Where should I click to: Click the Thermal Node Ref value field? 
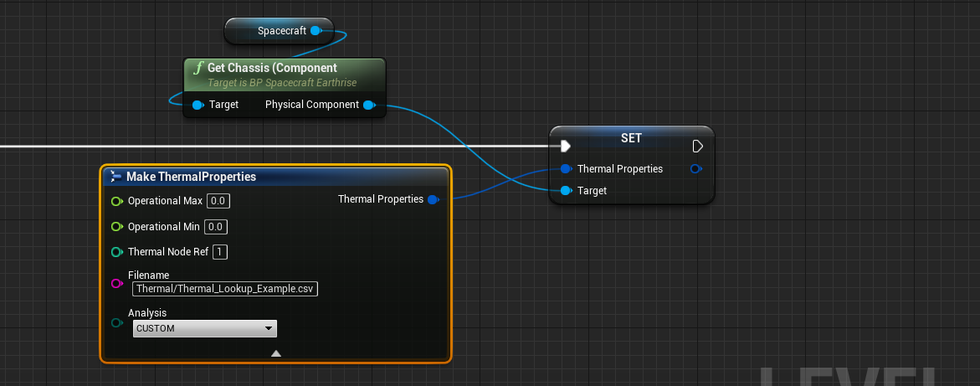220,252
